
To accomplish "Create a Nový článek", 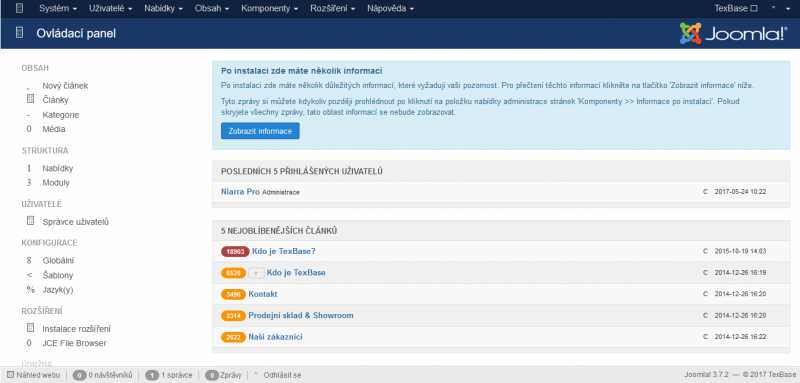I will point(65,86).
